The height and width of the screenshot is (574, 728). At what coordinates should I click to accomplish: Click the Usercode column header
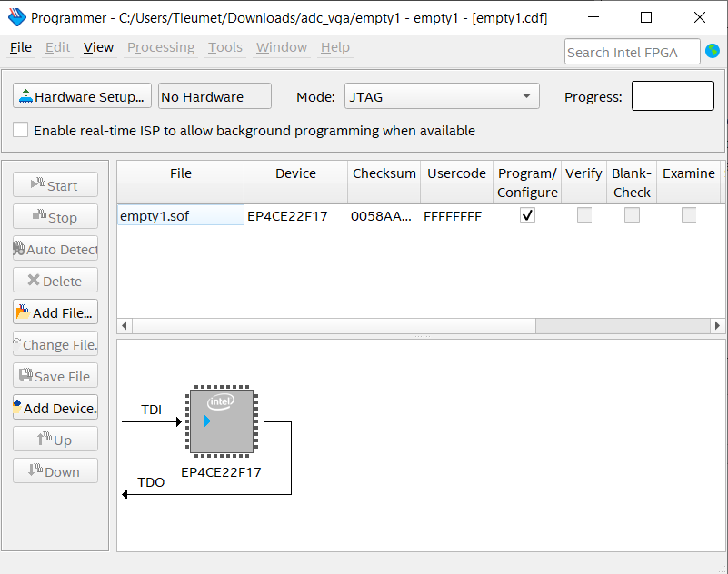[457, 182]
